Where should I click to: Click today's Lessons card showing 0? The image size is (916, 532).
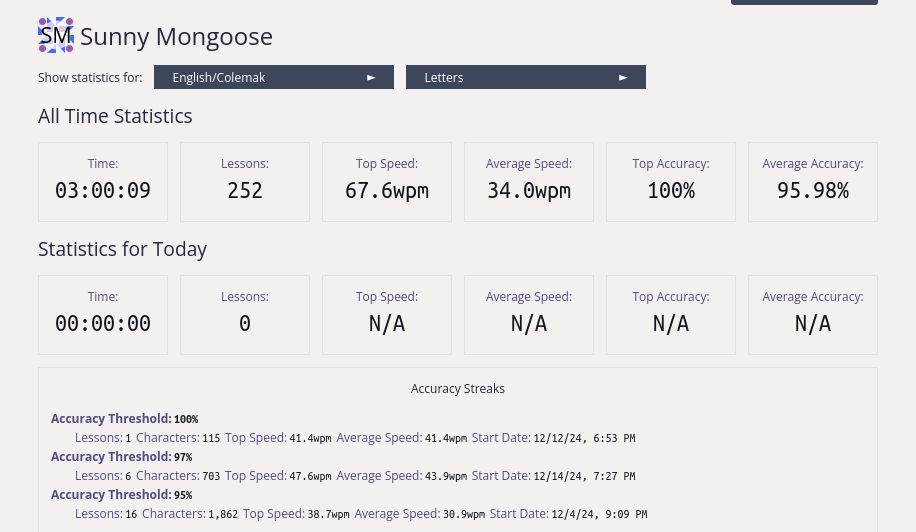[245, 315]
